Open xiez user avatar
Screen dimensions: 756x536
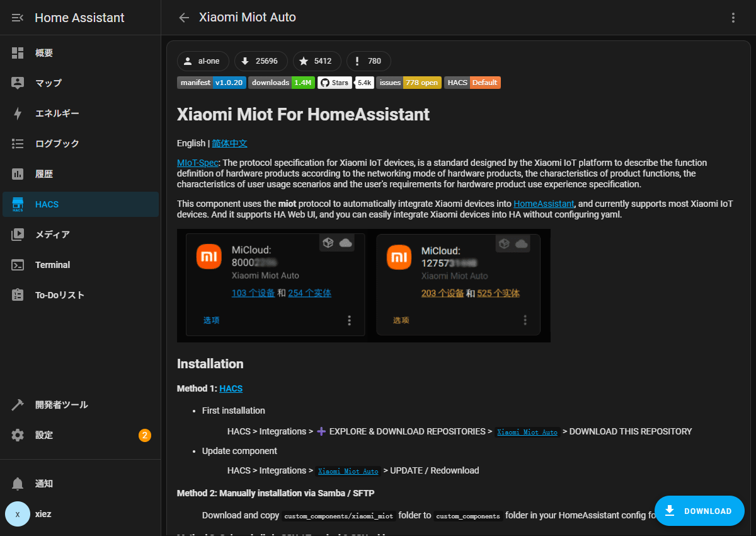(18, 514)
